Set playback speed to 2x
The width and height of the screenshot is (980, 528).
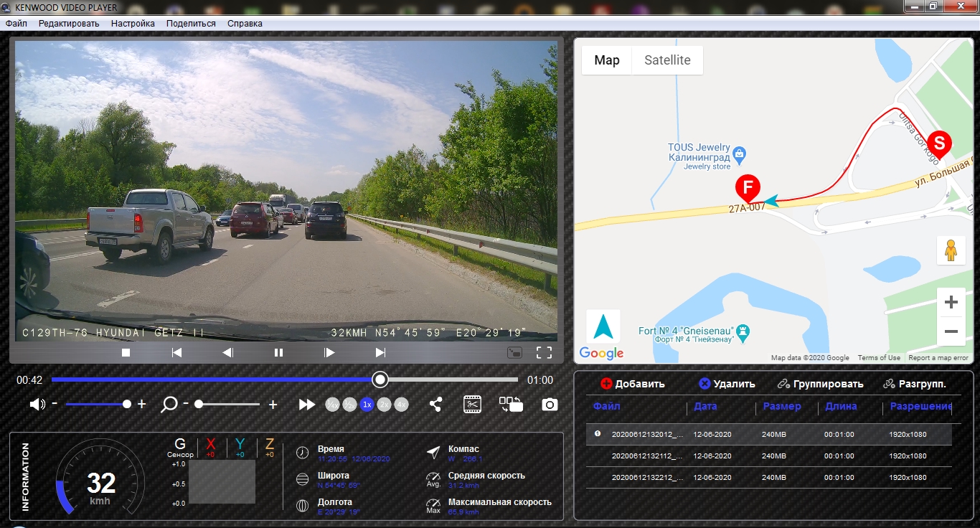click(x=385, y=405)
